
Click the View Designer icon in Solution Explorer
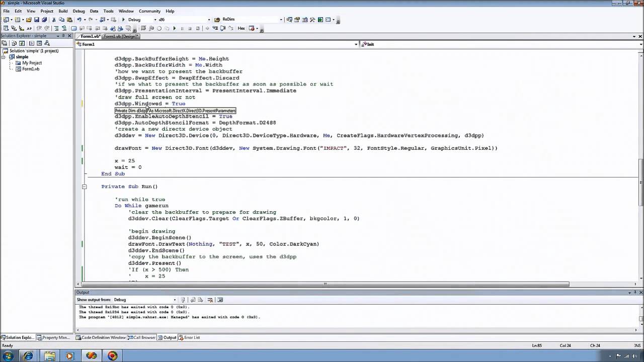39,43
